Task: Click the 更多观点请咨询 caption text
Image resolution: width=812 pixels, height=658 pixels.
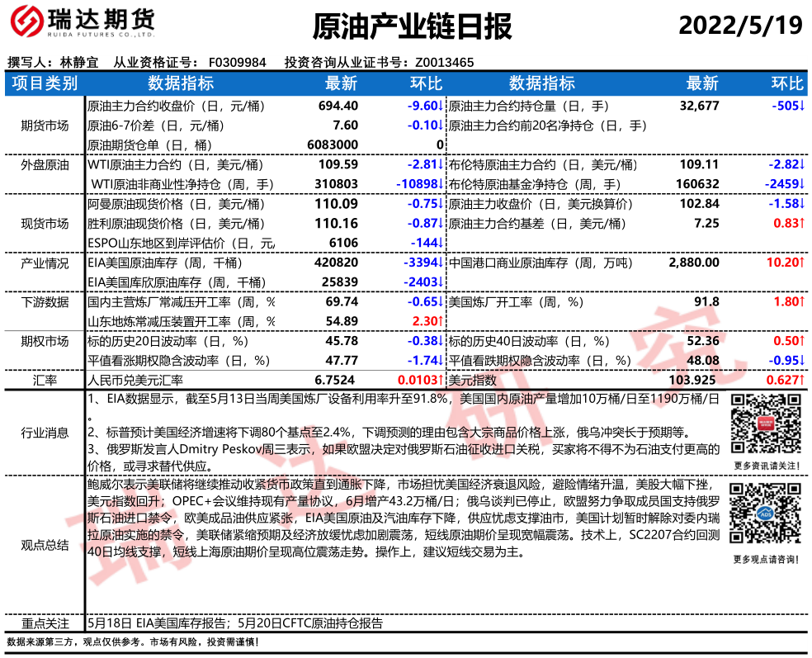Action: click(765, 560)
